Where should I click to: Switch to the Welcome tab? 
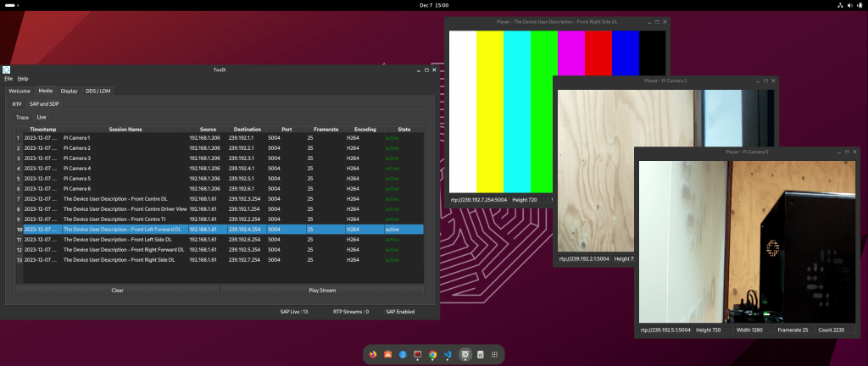pyautogui.click(x=19, y=91)
